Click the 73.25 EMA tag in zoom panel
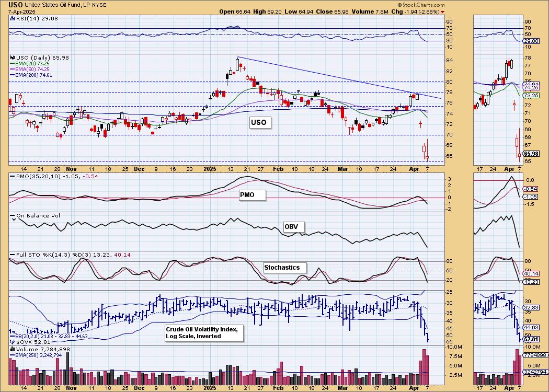Screen dimensions: 549x392 click(532, 95)
